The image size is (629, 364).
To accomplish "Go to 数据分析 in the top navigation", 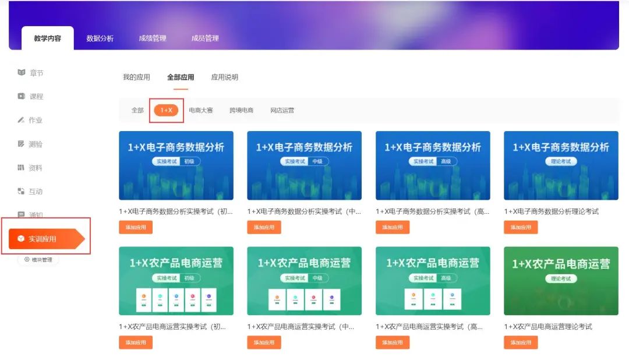I will coord(100,38).
